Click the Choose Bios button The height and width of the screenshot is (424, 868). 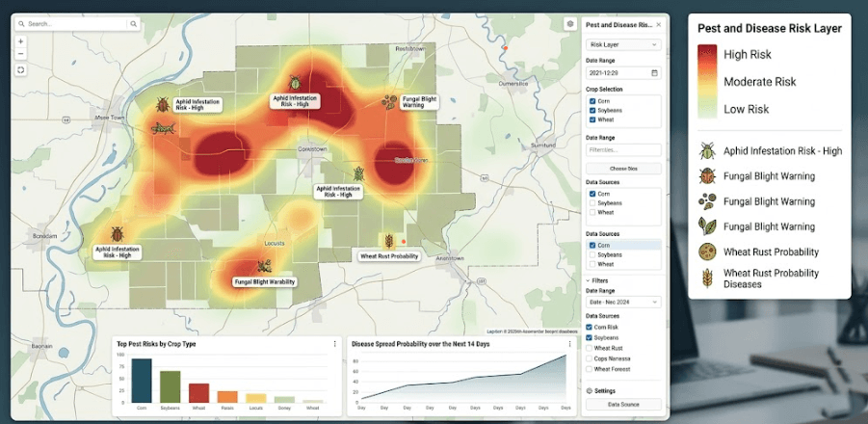623,169
